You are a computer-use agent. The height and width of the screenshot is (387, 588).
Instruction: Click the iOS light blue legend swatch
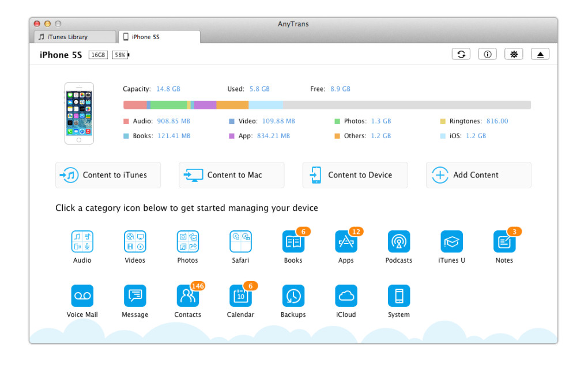click(443, 136)
